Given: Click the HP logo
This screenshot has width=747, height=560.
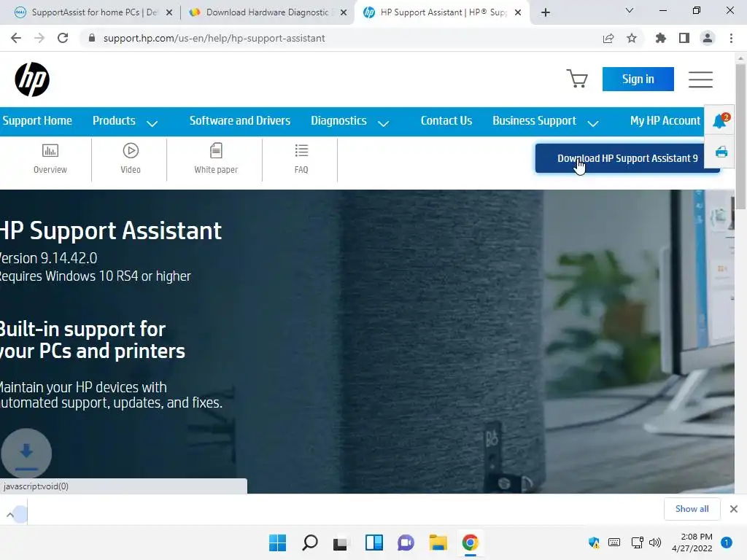Looking at the screenshot, I should 32,79.
